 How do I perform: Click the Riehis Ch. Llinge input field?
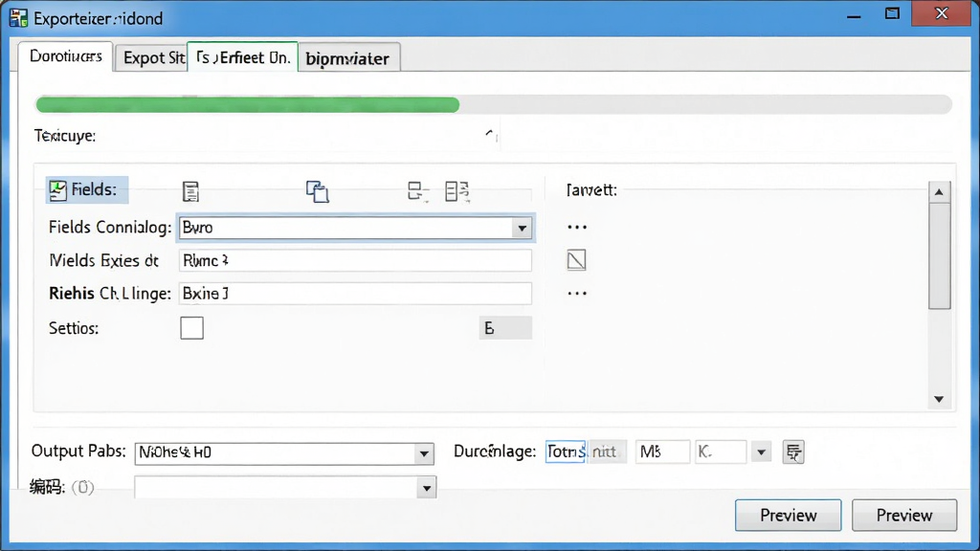point(355,294)
